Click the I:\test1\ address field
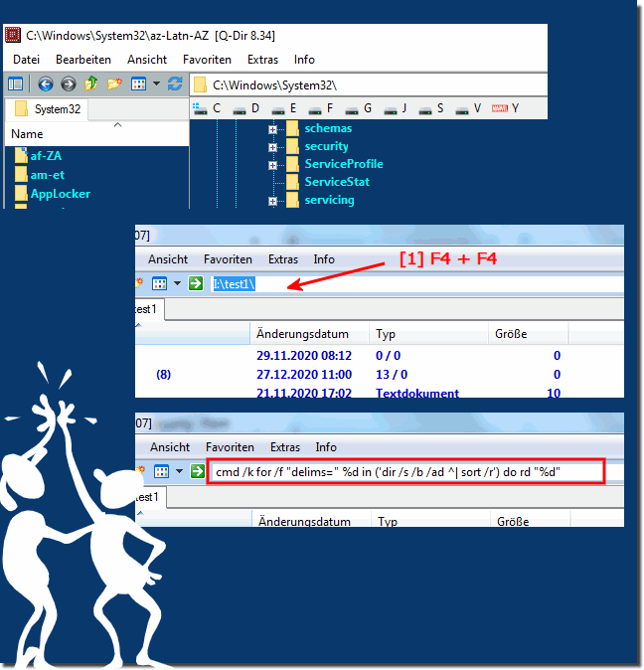 [x=416, y=283]
